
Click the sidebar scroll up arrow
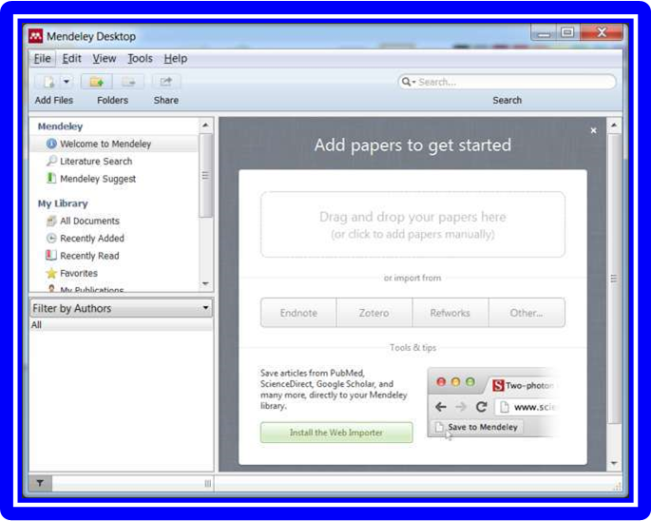[x=206, y=125]
